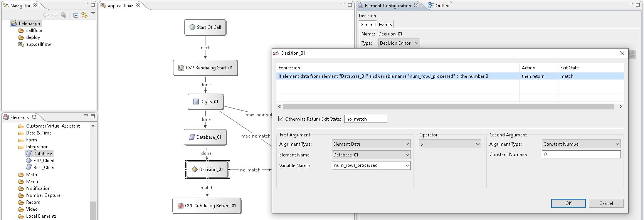
Task: Select CVP Subdialog Return_01 node
Action: [207, 206]
